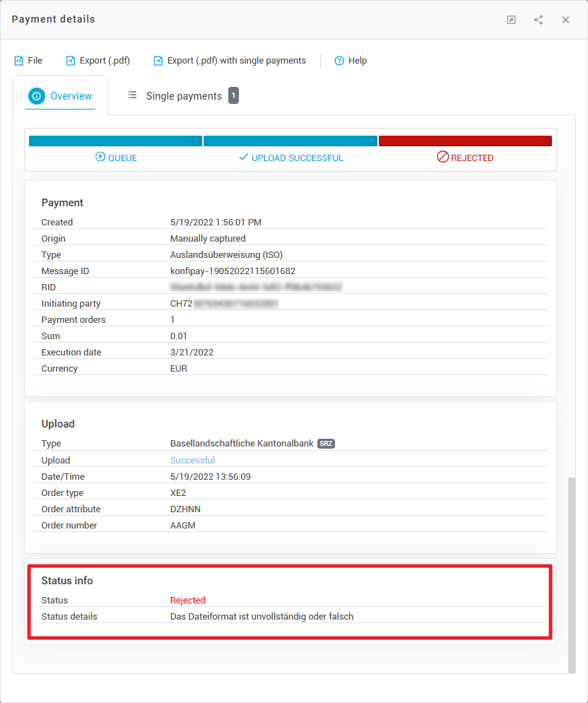Switch to the Single payments tab
588x703 pixels.
point(184,96)
